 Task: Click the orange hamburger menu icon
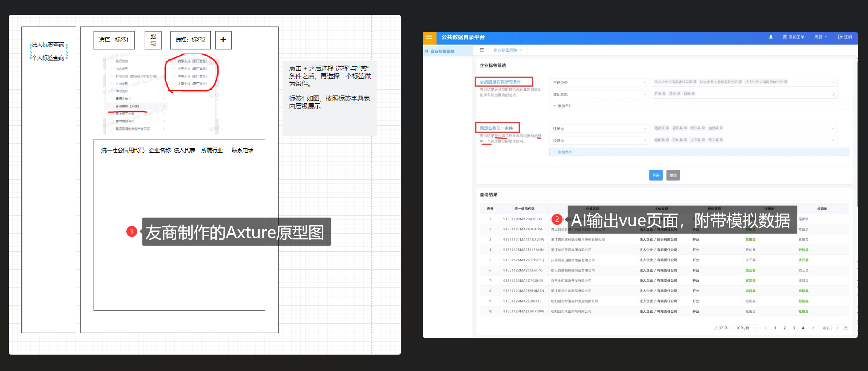pos(429,37)
